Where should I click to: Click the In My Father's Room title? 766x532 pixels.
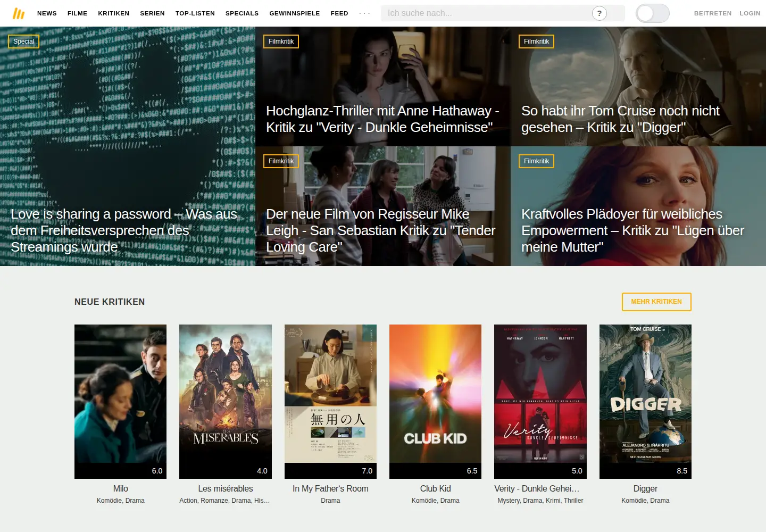(330, 488)
